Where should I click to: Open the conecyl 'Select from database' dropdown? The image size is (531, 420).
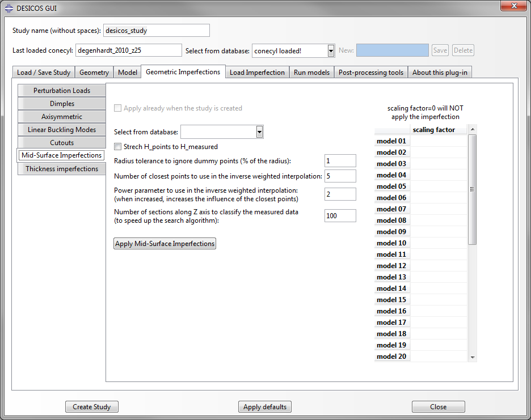(331, 51)
